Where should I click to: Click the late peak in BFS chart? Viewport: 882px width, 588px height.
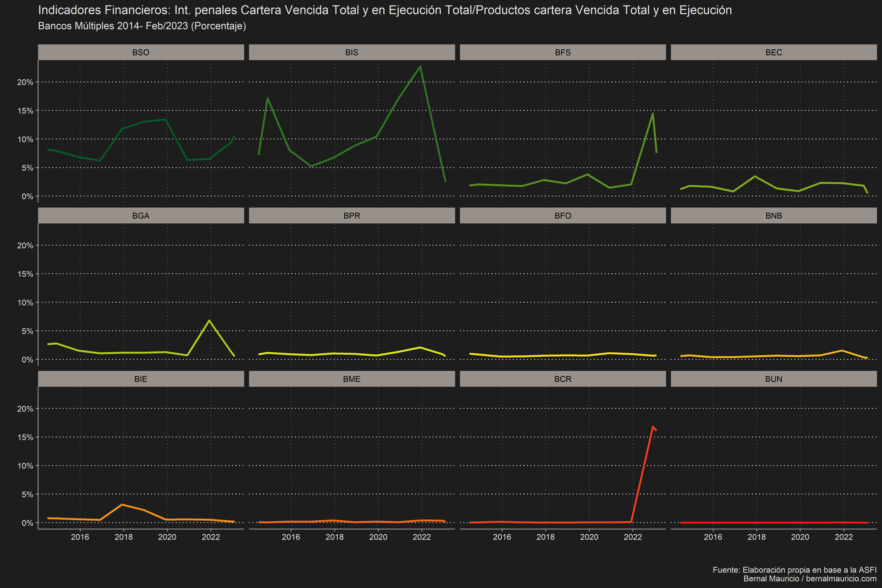(x=653, y=113)
